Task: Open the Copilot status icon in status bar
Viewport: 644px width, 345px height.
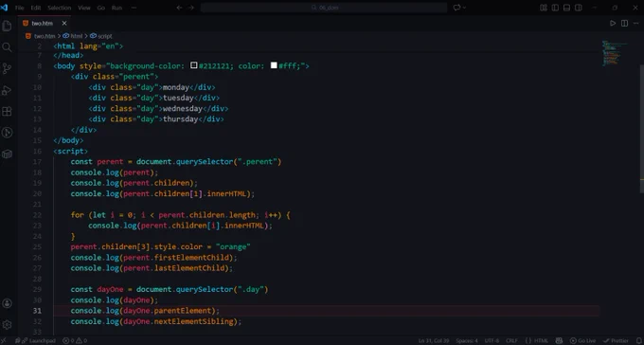Action: point(559,341)
